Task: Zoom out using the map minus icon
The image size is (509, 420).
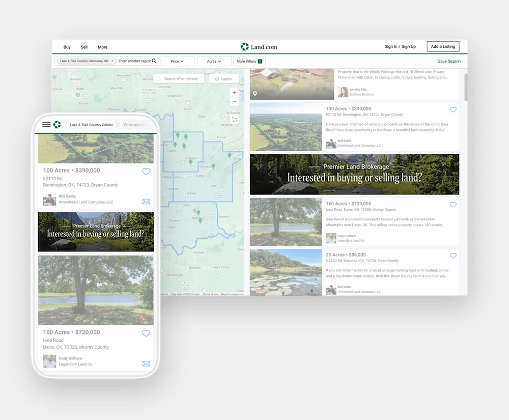Action: click(234, 101)
